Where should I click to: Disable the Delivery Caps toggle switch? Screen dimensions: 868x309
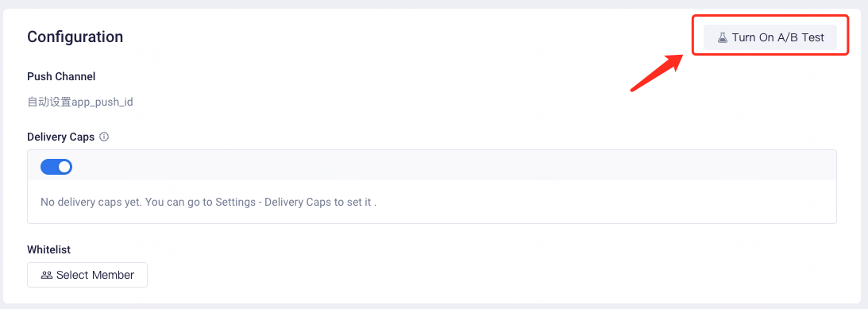pos(56,167)
